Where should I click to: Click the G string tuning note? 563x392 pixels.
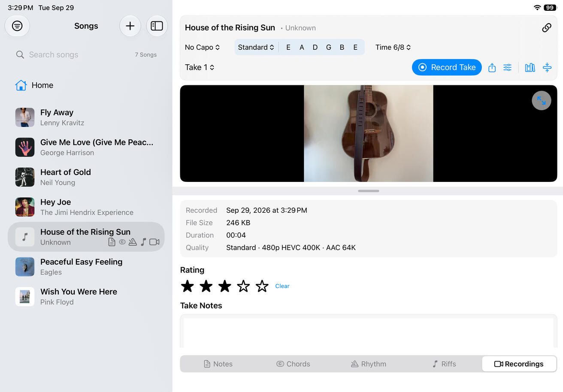pos(329,47)
